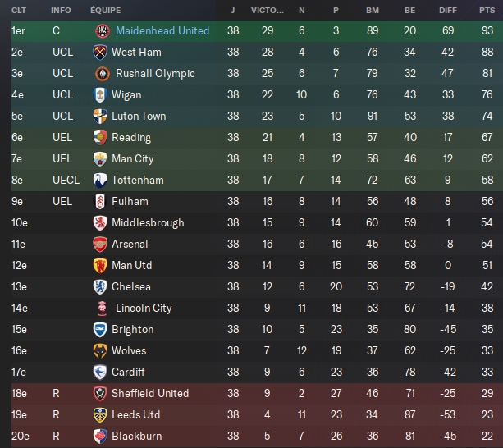This screenshot has height=448, width=503.
Task: Click the Luton Town club badge
Action: click(100, 116)
